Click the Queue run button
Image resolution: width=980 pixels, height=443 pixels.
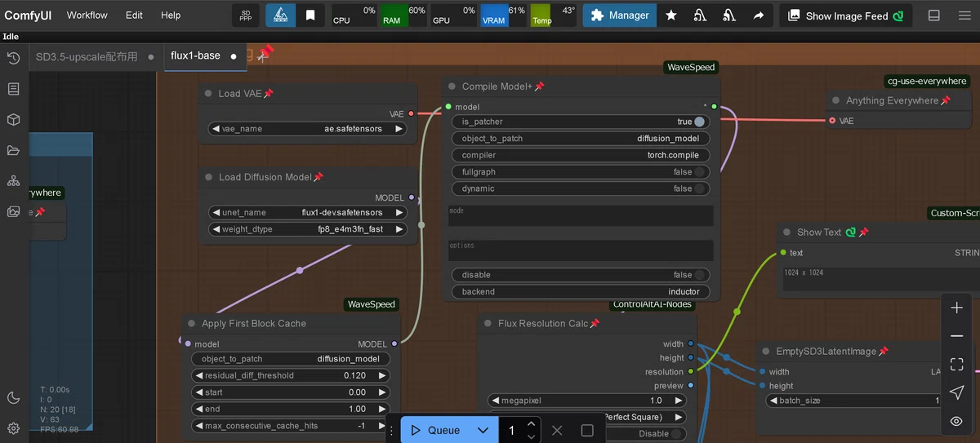(435, 430)
